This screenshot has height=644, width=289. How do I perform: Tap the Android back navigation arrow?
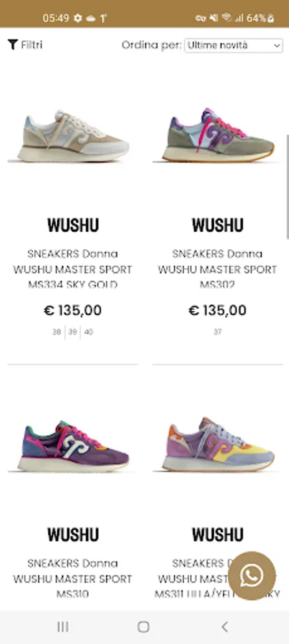click(x=224, y=627)
